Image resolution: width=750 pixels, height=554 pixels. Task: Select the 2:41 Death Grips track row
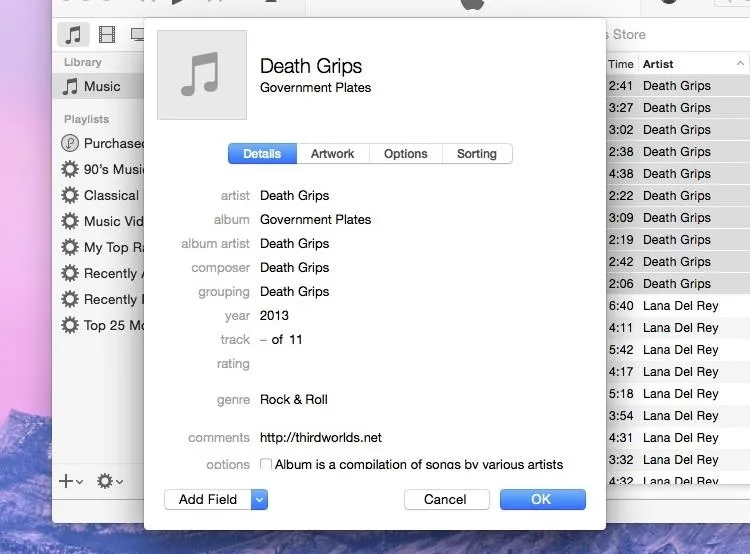[x=678, y=86]
